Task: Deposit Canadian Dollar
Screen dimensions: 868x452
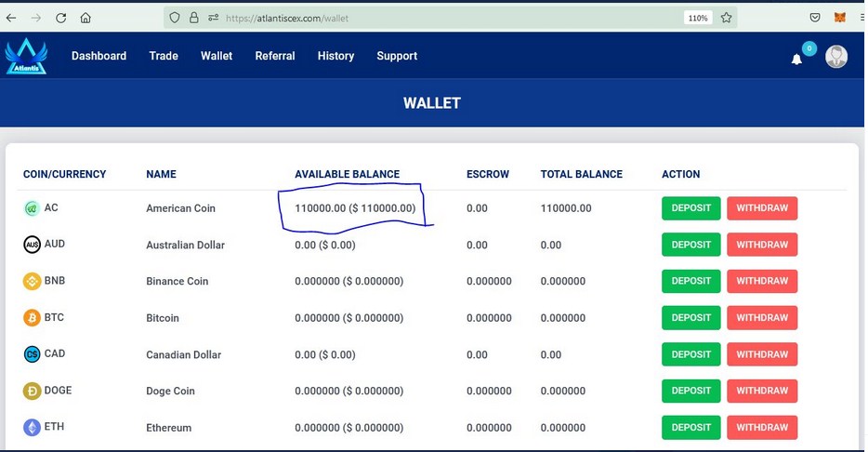Action: click(x=690, y=354)
